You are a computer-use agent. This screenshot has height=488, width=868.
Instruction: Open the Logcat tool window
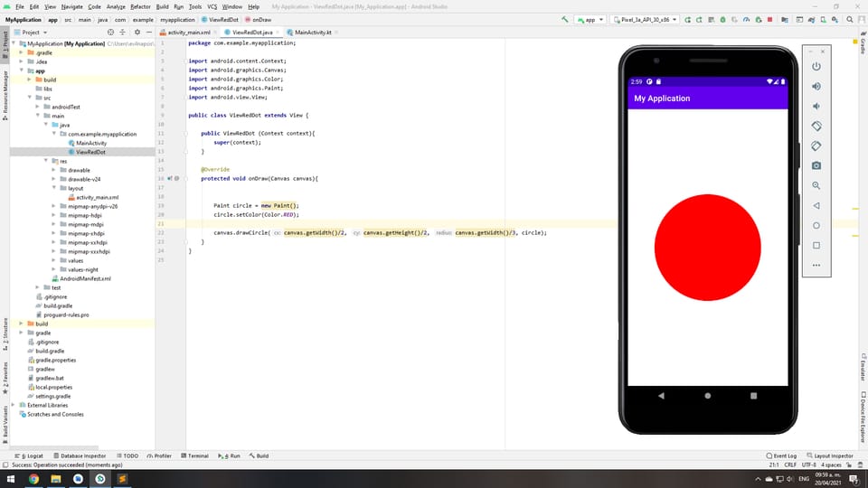tap(31, 455)
